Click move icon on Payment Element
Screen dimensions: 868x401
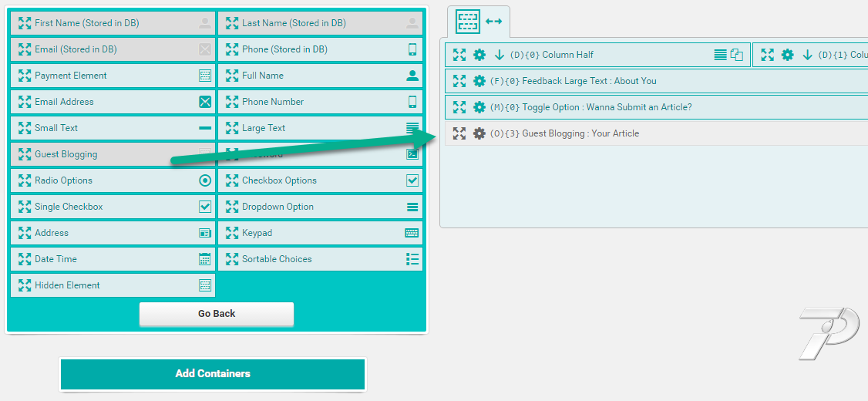point(25,76)
